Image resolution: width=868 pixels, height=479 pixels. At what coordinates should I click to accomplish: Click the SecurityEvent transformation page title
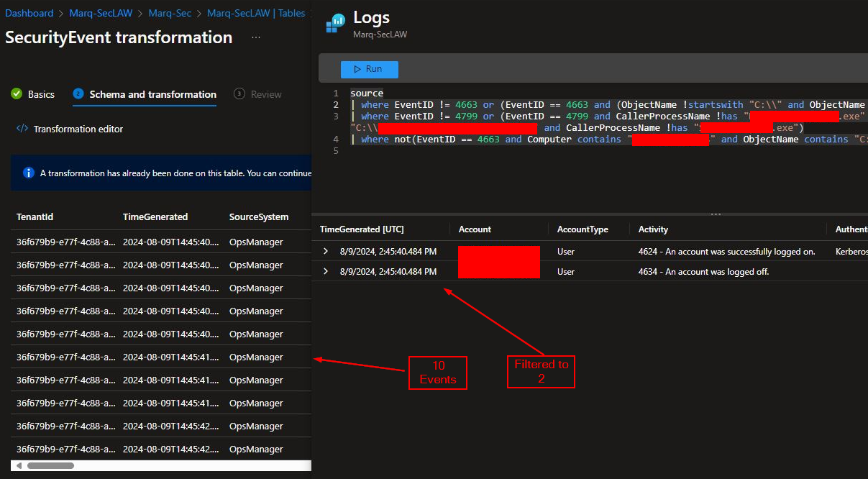click(119, 37)
